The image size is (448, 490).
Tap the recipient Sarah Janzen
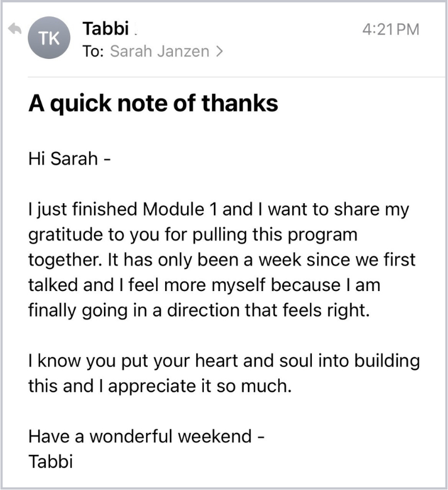tap(159, 52)
